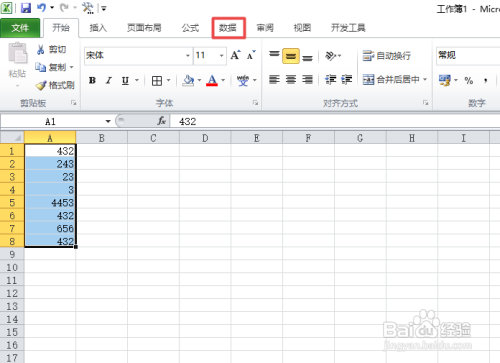Switch to the View tab
Viewport: 500px width, 363px height.
click(x=302, y=28)
